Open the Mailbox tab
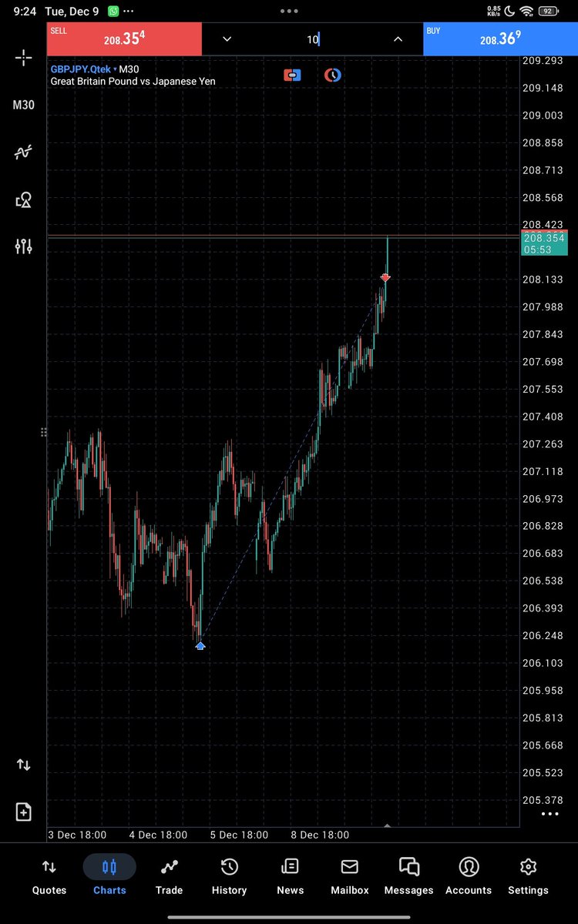The image size is (578, 924). tap(349, 875)
